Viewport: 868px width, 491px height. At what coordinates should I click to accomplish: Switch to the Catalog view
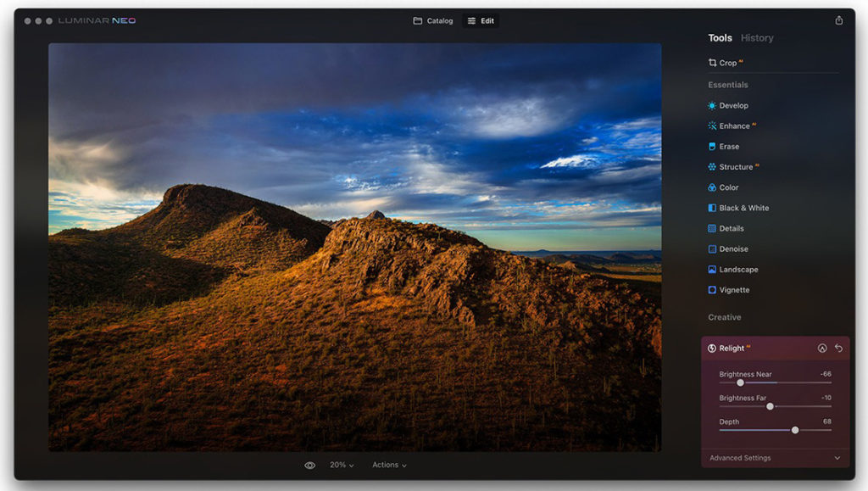433,20
